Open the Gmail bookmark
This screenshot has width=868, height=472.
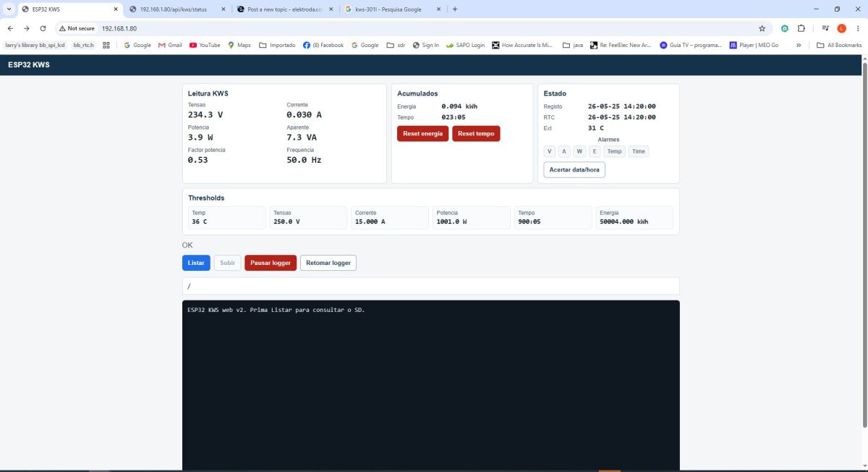coord(170,45)
